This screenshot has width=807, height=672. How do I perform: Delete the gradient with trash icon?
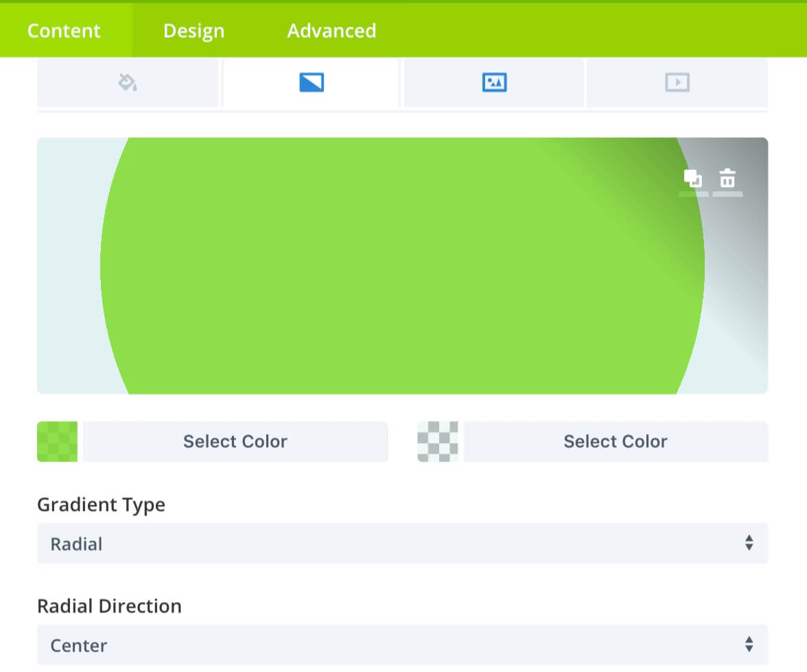tap(727, 178)
